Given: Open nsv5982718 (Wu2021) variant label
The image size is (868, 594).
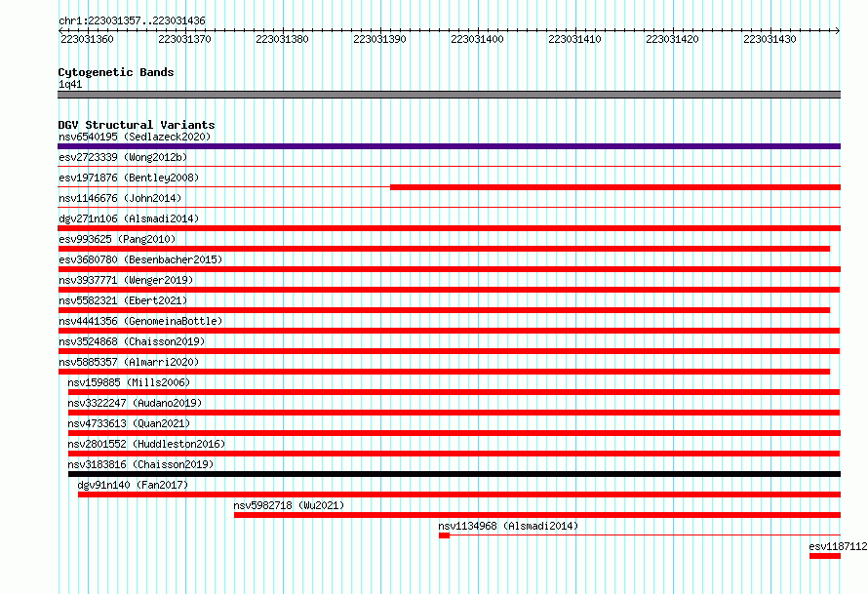Looking at the screenshot, I should pos(289,505).
